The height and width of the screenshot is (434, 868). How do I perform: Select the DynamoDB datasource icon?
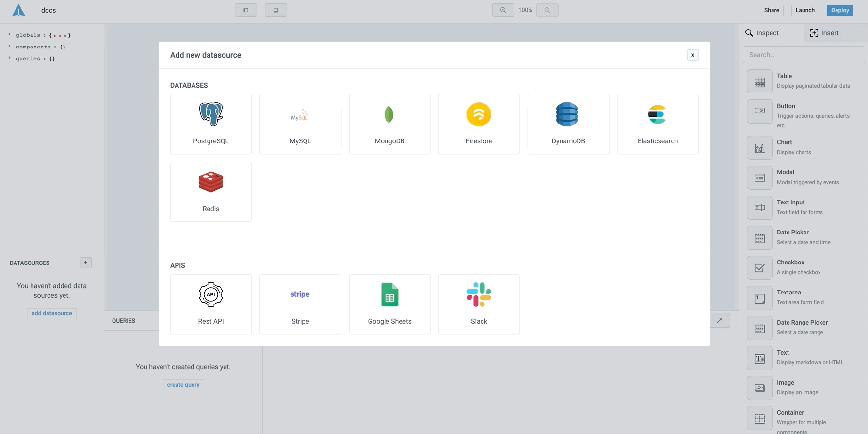(x=567, y=115)
